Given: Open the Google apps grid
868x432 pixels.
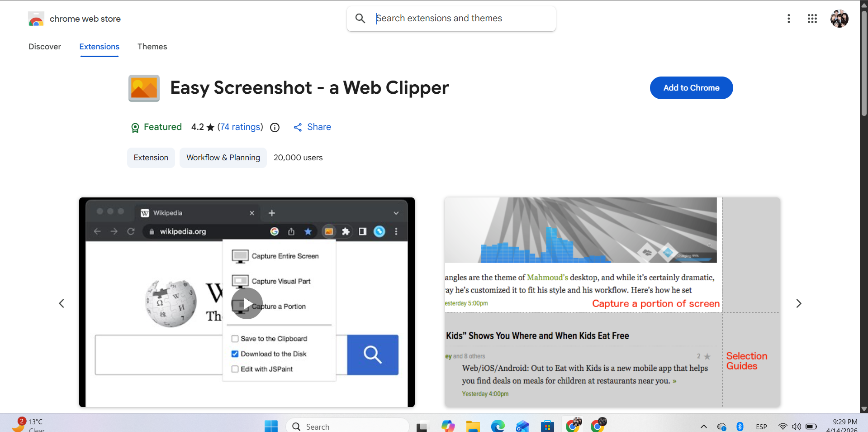Looking at the screenshot, I should [x=812, y=19].
